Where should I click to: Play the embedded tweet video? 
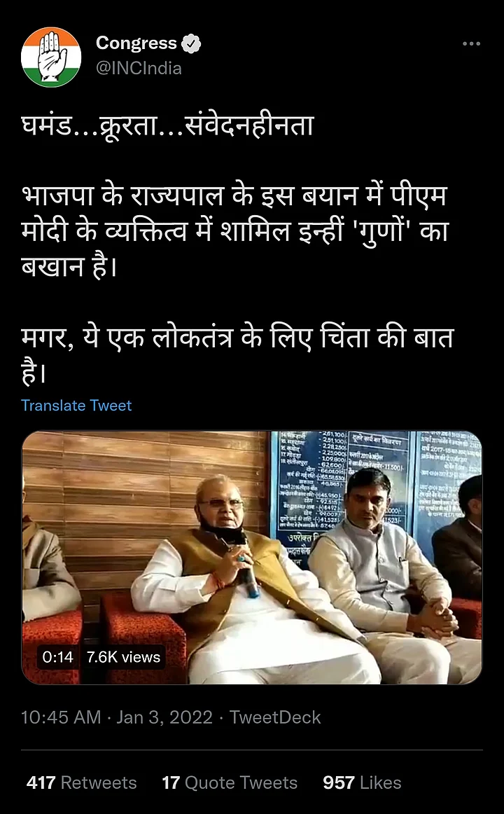pyautogui.click(x=252, y=558)
